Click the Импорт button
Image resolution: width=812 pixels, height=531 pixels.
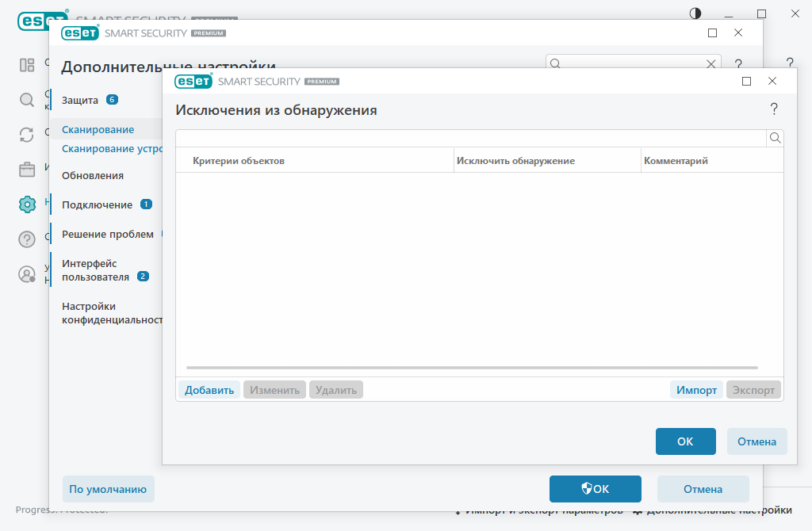click(x=696, y=390)
